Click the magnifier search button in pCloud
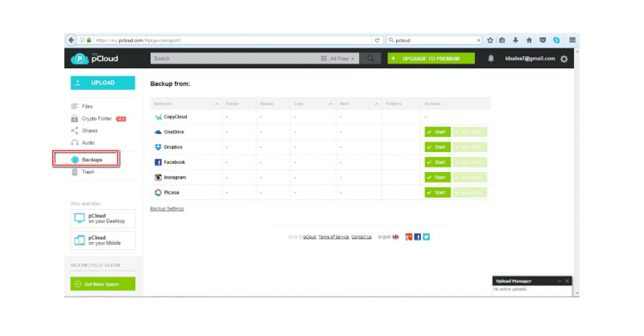This screenshot has width=644, height=336. 370,59
